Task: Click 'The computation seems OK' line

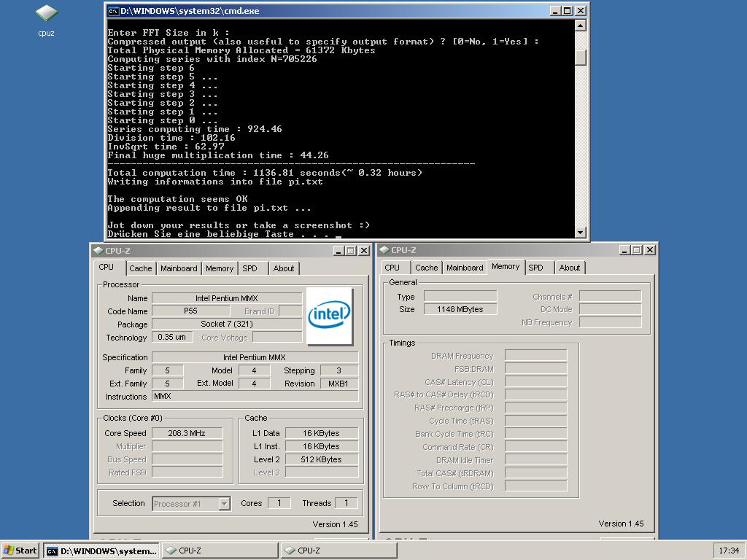Action: [x=178, y=199]
